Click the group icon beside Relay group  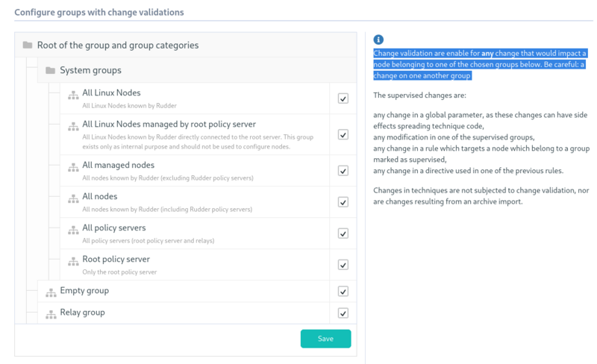pos(51,315)
